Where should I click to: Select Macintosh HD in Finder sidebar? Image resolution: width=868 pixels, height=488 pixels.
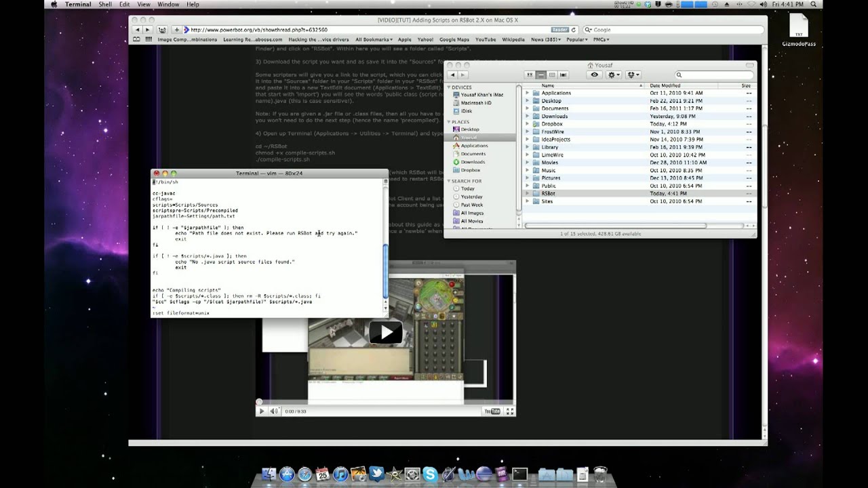[476, 102]
